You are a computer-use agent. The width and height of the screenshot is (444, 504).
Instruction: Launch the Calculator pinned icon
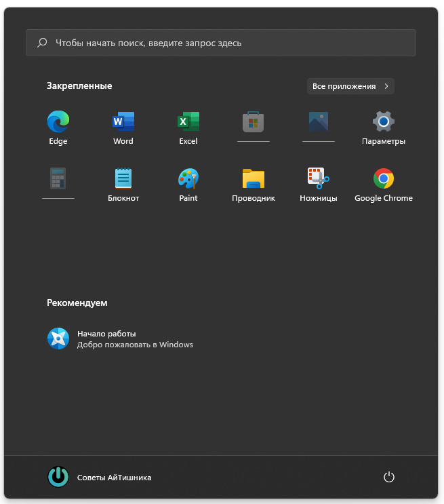58,178
